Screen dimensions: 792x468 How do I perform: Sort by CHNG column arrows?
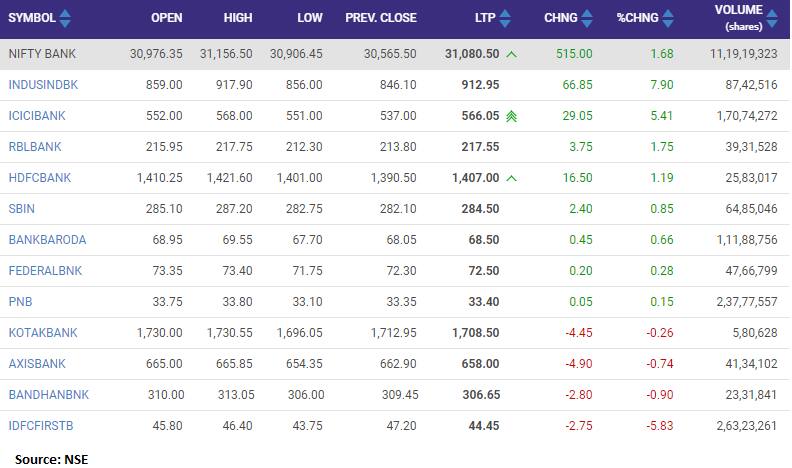(586, 18)
